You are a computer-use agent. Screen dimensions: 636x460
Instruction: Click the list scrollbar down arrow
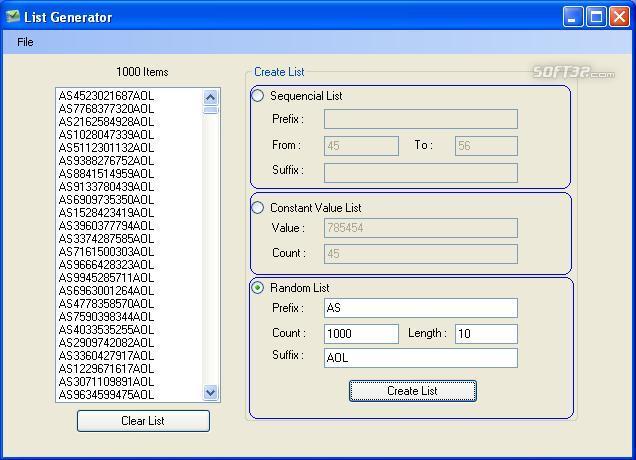pos(211,392)
